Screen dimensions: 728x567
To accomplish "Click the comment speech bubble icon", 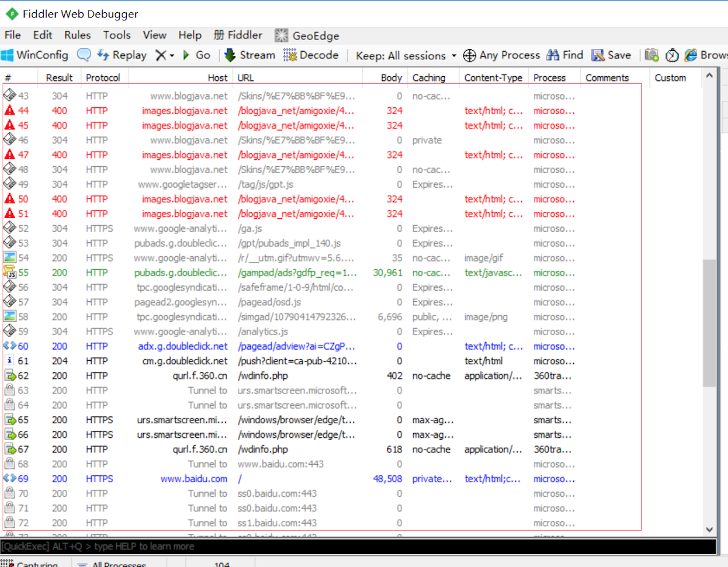I will click(84, 55).
